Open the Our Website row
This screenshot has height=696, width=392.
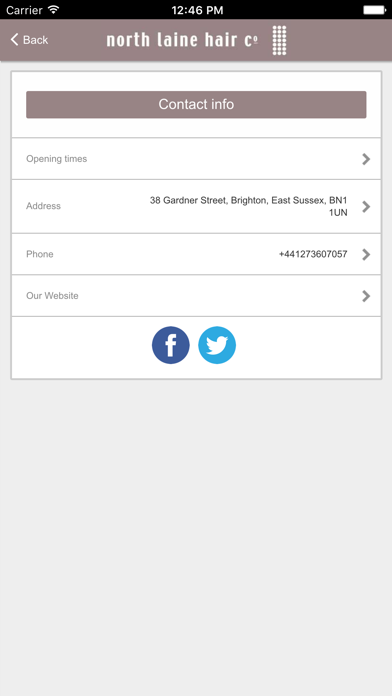[196, 296]
